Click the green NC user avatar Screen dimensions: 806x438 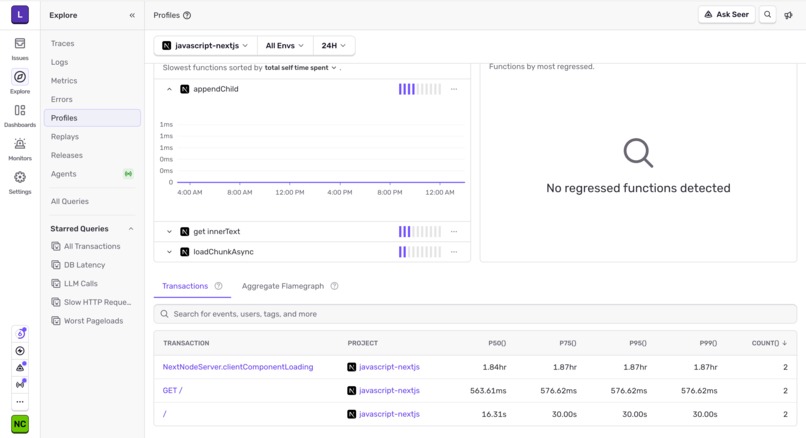[x=20, y=424]
